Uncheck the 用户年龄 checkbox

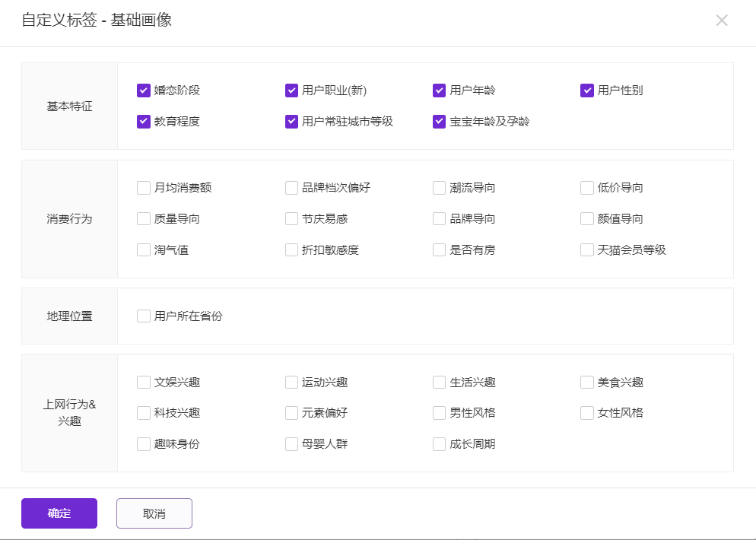[x=439, y=91]
